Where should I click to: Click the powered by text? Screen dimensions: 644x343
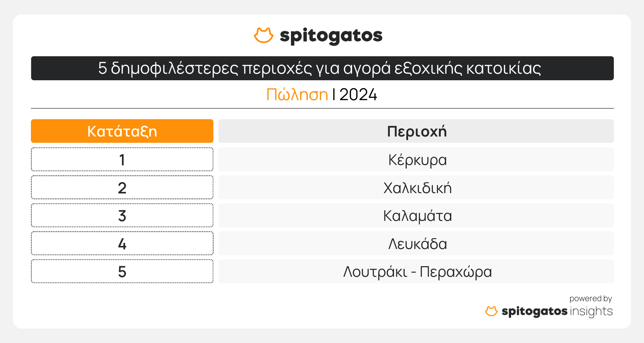click(x=590, y=298)
